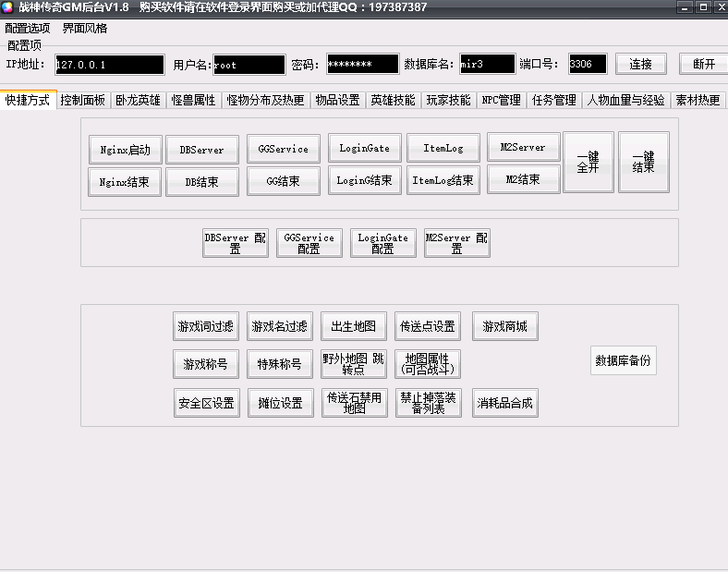Stop all with 一键结束 button
728x572 pixels.
pyautogui.click(x=643, y=162)
